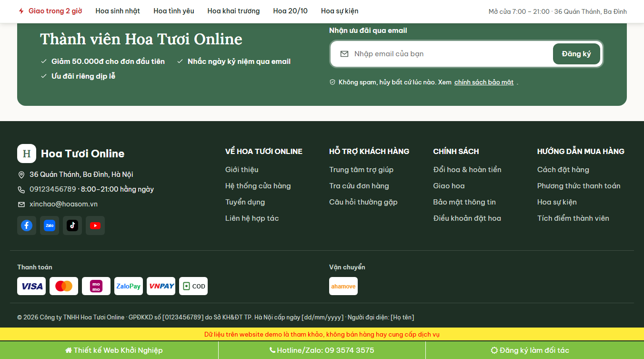Open the Giao hoa policy link
Screen dimensions: 644x359
click(449, 186)
